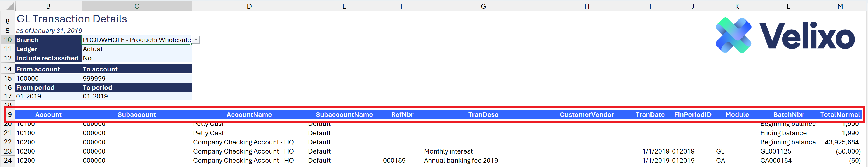The width and height of the screenshot is (868, 167).
Task: Click the Account table header
Action: coord(48,114)
